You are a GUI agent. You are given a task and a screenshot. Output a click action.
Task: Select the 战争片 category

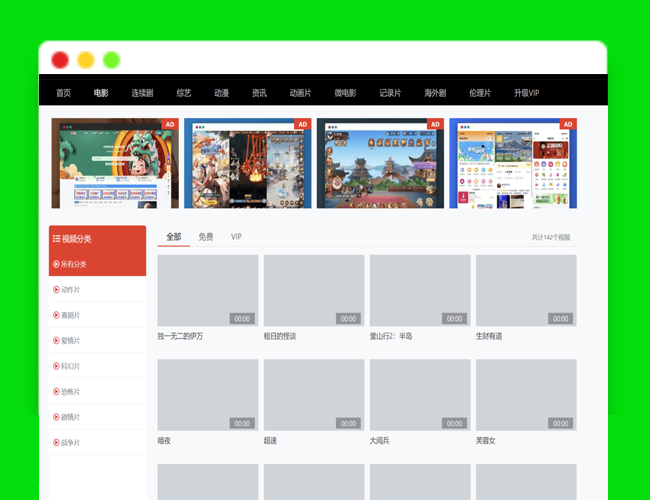pos(97,442)
